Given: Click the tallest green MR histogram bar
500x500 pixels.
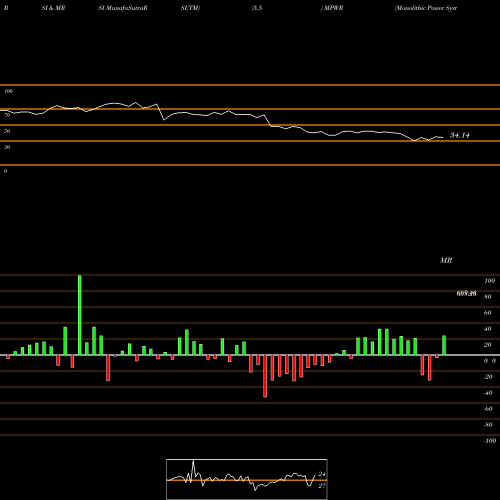Looking at the screenshot, I should click(80, 315).
